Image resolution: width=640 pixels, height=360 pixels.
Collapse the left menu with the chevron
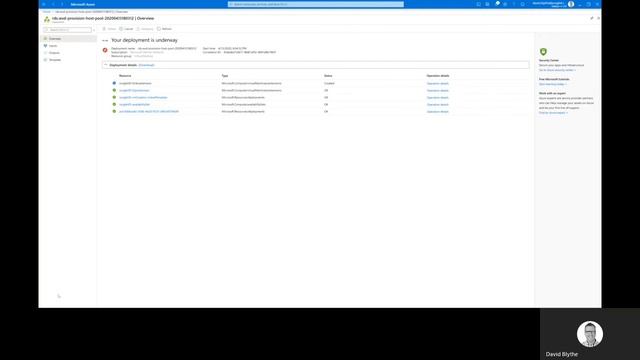(94, 30)
